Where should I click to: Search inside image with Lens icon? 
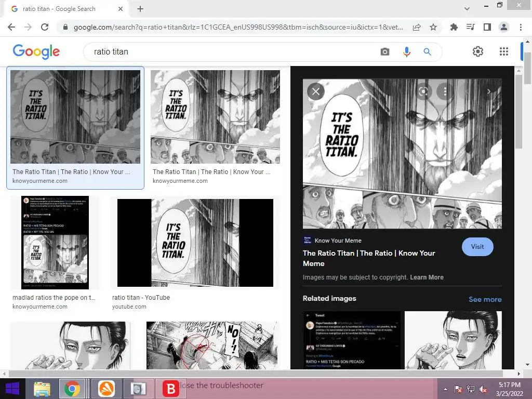(423, 91)
